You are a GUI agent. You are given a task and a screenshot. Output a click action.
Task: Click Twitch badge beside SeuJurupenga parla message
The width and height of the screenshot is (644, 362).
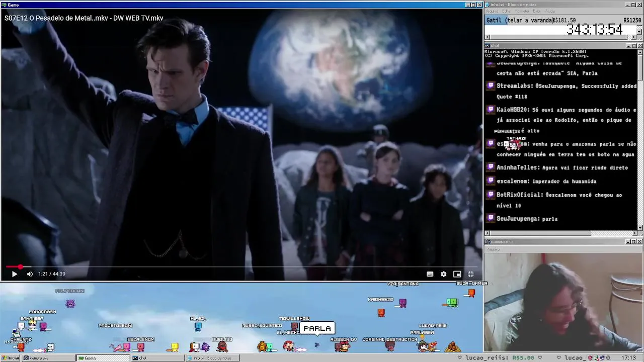coord(491,218)
